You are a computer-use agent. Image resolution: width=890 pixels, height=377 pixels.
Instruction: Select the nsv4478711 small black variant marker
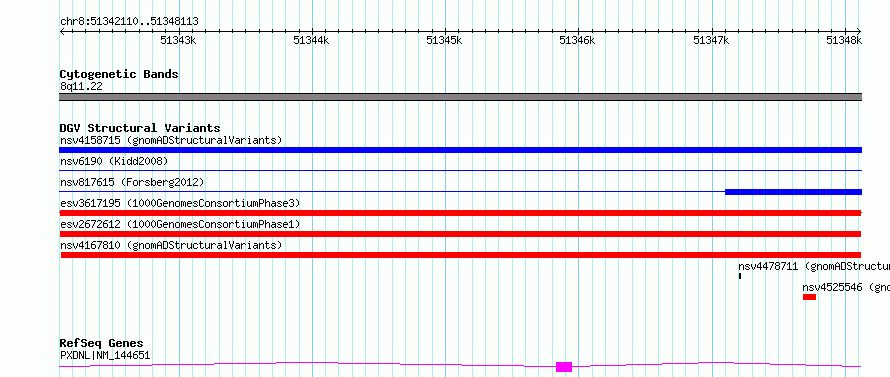coord(740,276)
